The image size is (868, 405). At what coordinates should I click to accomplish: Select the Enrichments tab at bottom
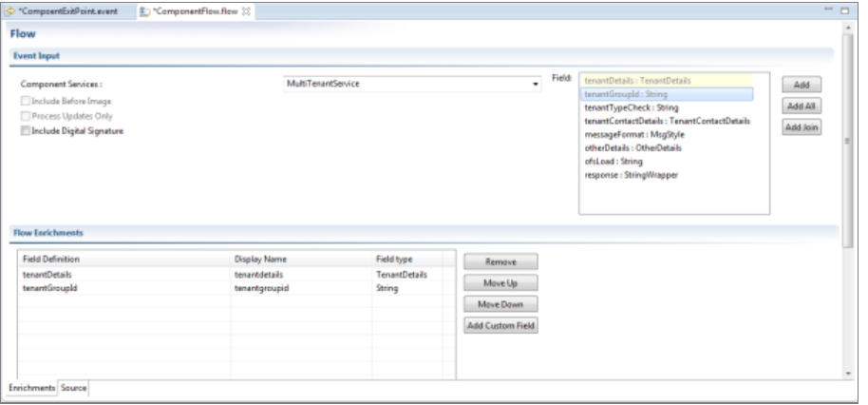click(31, 389)
